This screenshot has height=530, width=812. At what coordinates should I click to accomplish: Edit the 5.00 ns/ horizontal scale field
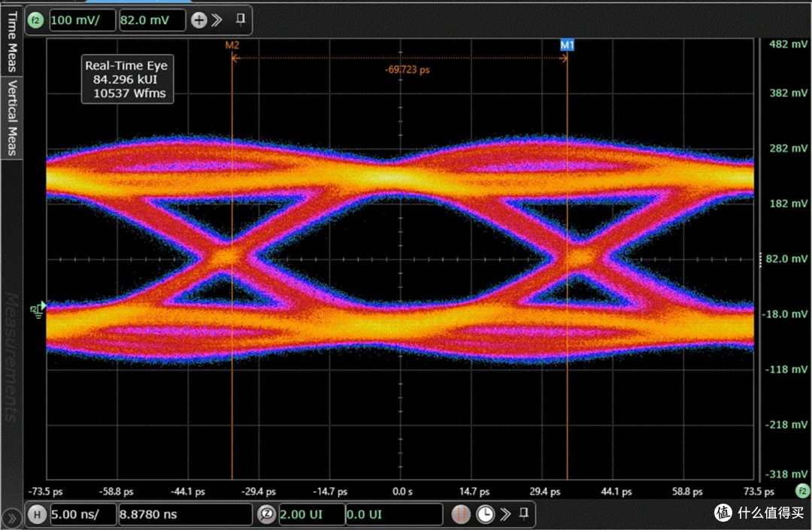tap(83, 514)
